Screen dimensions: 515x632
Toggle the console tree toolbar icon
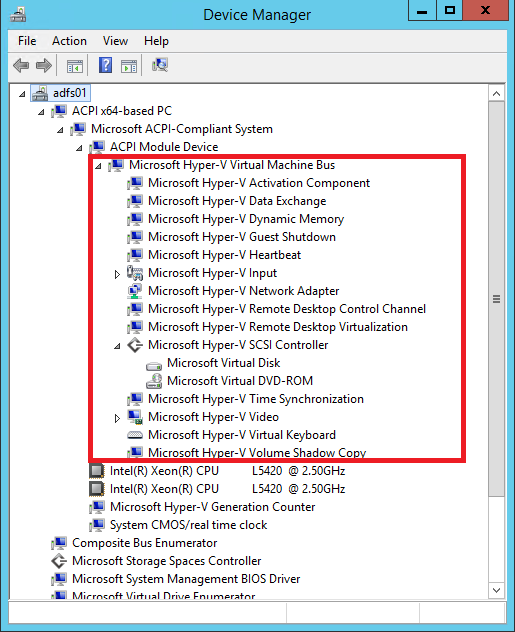tap(75, 66)
